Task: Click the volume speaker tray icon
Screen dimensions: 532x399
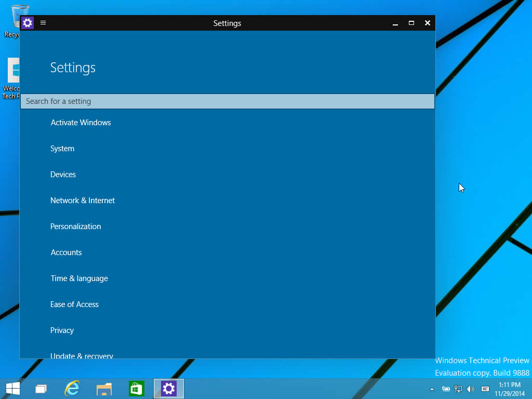Action: coord(471,389)
